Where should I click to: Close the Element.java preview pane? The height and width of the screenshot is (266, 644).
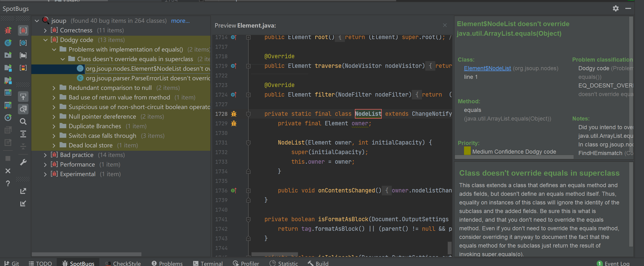click(445, 25)
